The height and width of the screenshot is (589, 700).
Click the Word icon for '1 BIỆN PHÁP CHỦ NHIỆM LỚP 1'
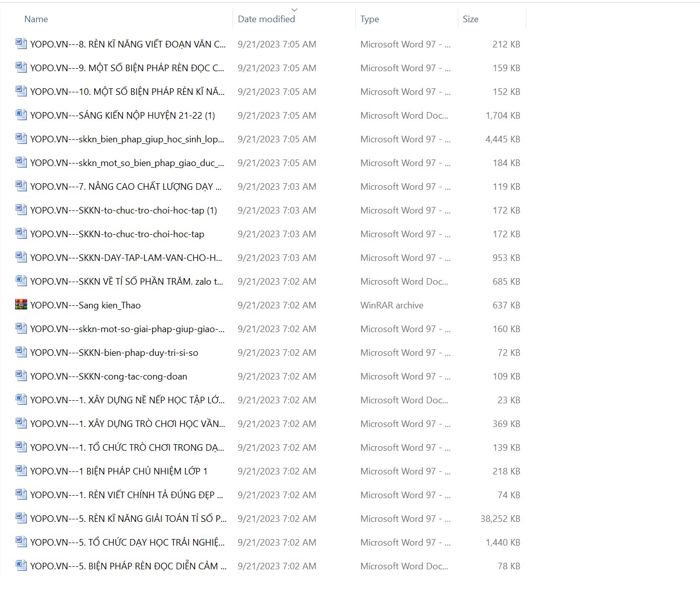pos(21,471)
